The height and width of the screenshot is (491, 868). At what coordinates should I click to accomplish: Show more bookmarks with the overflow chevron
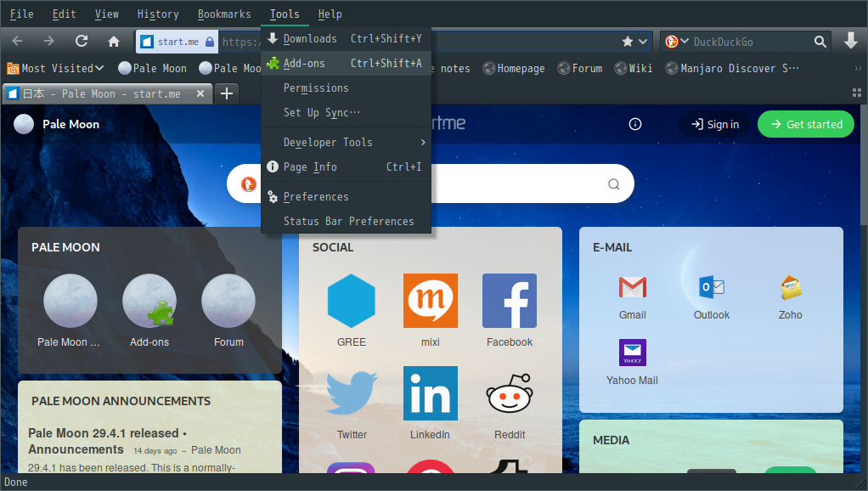[x=858, y=69]
